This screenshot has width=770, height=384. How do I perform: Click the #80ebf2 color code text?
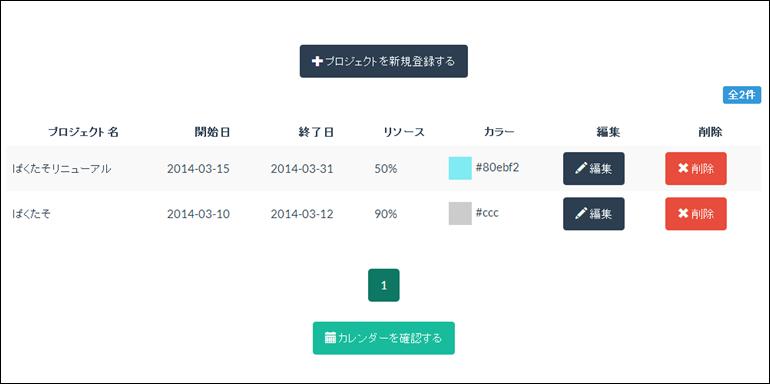497,167
